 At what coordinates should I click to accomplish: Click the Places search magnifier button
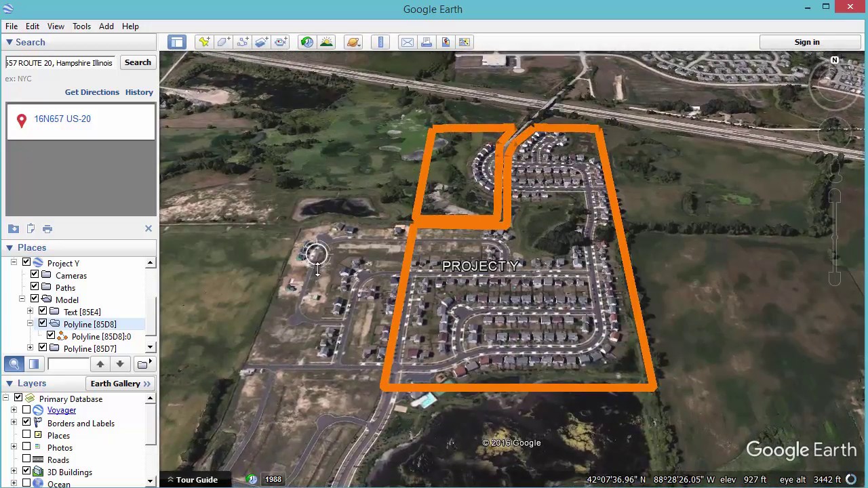[x=14, y=364]
